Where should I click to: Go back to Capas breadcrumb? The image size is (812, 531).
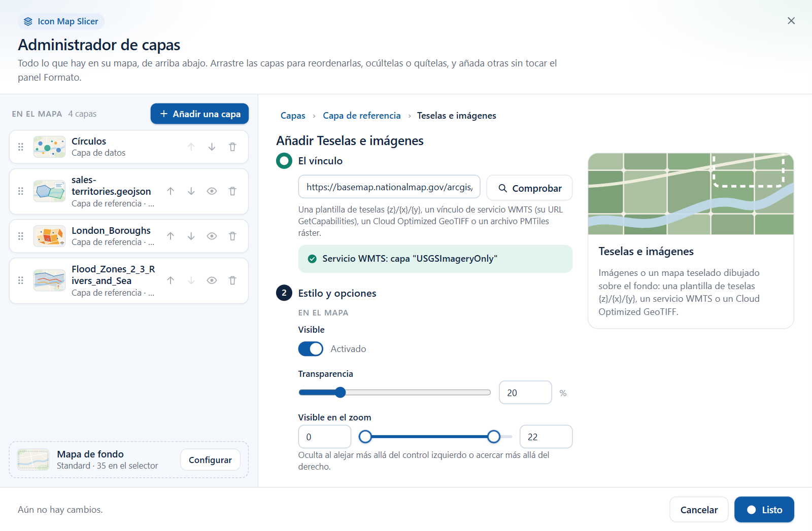[x=293, y=116]
